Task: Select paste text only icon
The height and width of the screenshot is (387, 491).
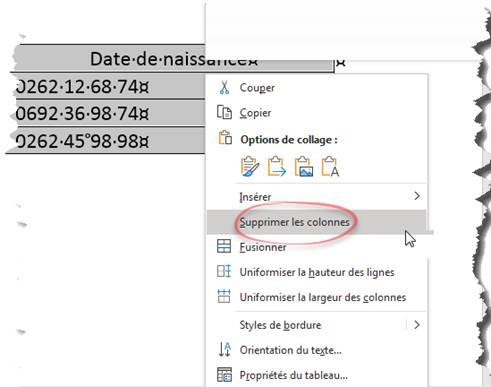Action: [x=330, y=166]
